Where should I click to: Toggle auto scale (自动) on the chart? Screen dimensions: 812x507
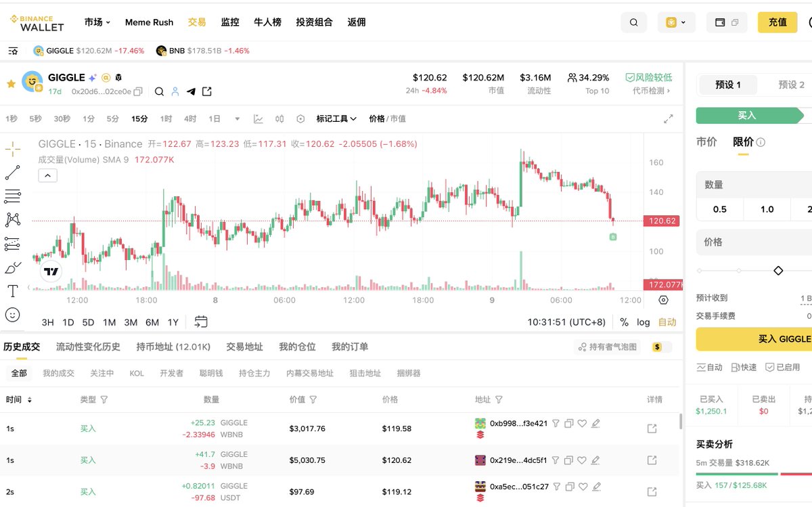click(x=667, y=322)
